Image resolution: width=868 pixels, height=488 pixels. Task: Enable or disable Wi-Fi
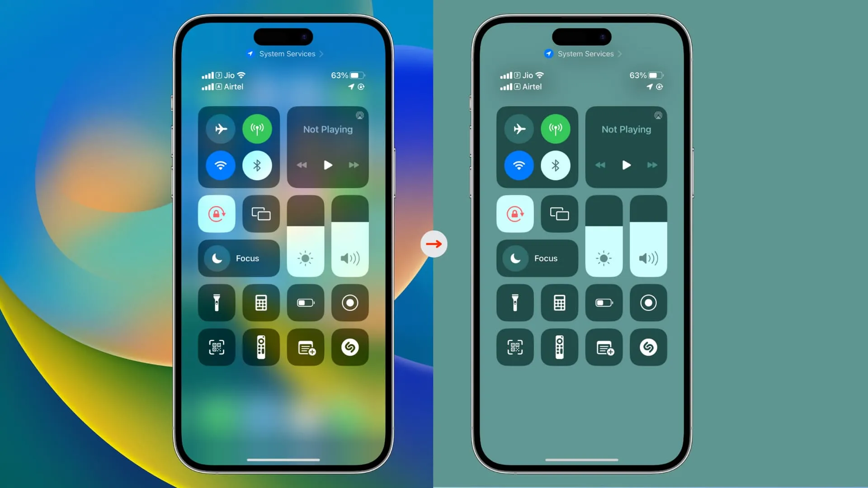[221, 165]
